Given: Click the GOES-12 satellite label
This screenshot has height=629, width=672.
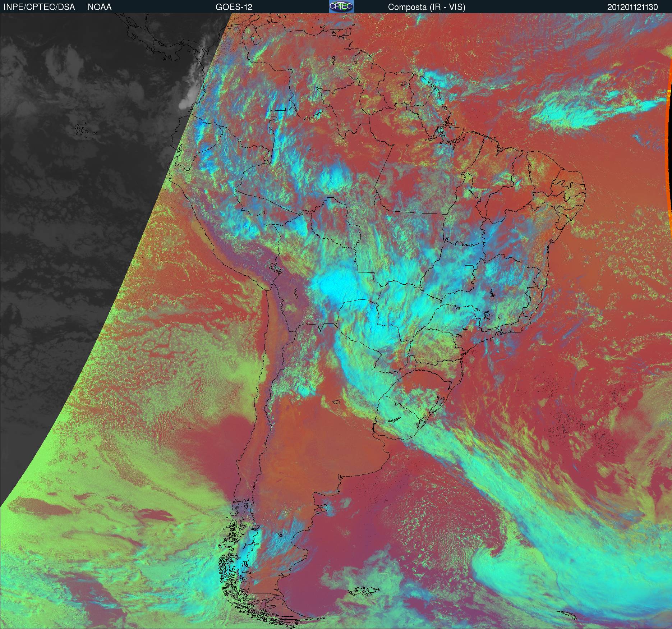Looking at the screenshot, I should click(x=234, y=7).
